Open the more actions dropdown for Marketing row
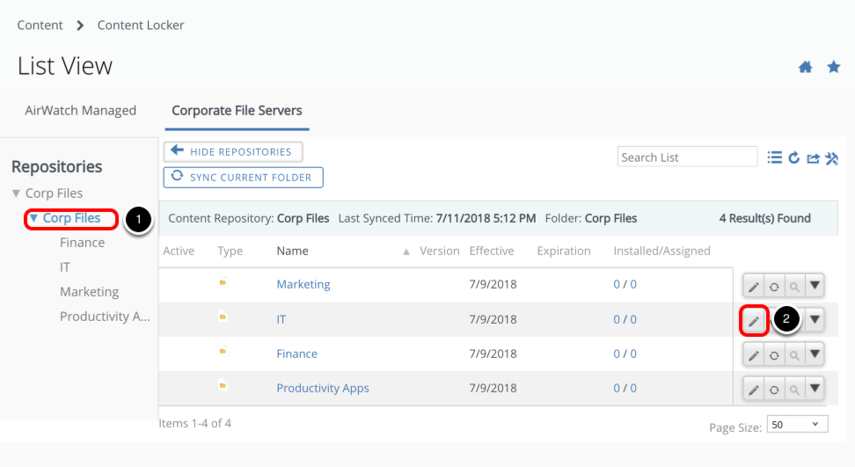855x467 pixels. point(815,286)
